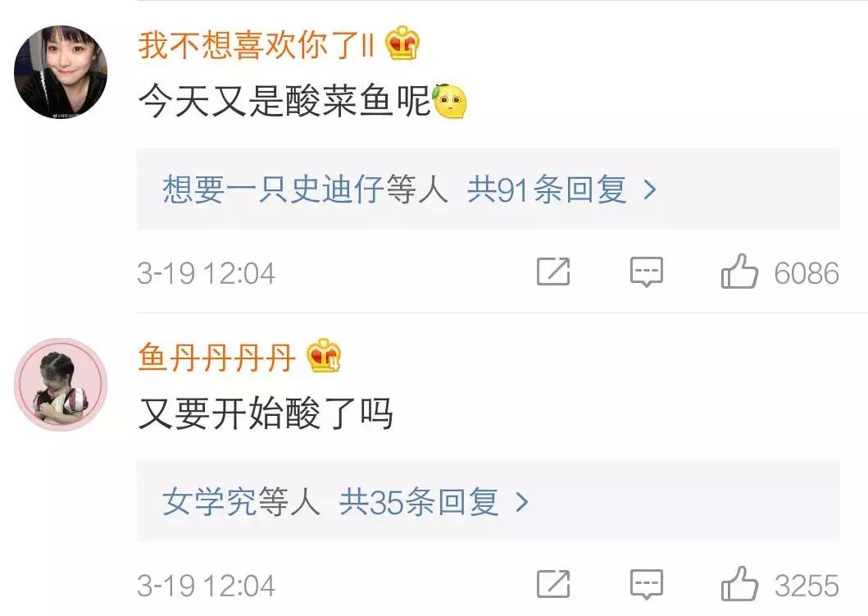Click the lemon emoji in first comment
The height and width of the screenshot is (616, 868).
tap(449, 101)
